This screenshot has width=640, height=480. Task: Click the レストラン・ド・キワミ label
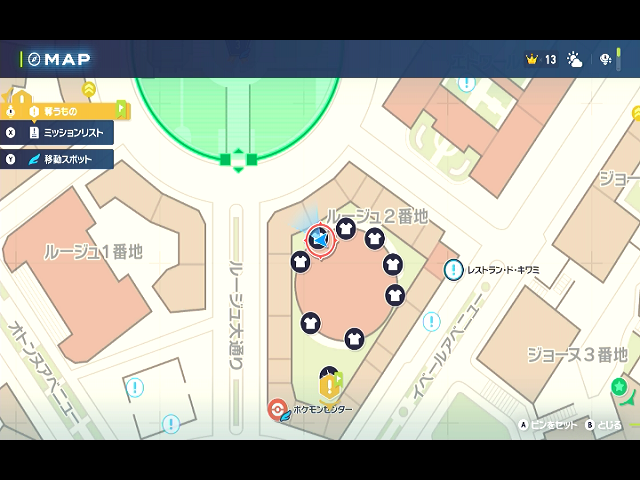point(503,270)
